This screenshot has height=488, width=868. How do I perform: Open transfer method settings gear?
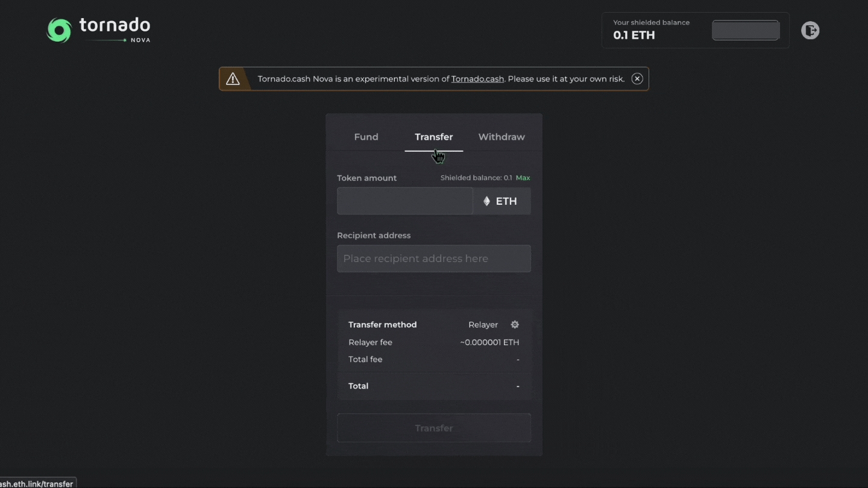point(515,325)
